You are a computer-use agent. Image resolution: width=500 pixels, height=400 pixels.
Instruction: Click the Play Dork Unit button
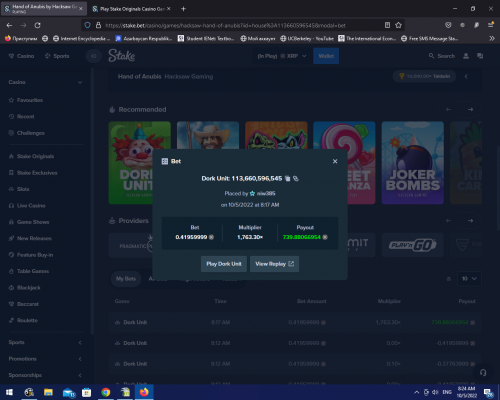coord(224,264)
